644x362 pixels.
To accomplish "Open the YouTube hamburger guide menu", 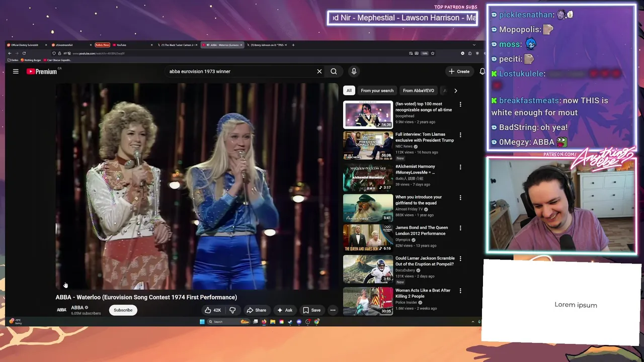I will 16,71.
